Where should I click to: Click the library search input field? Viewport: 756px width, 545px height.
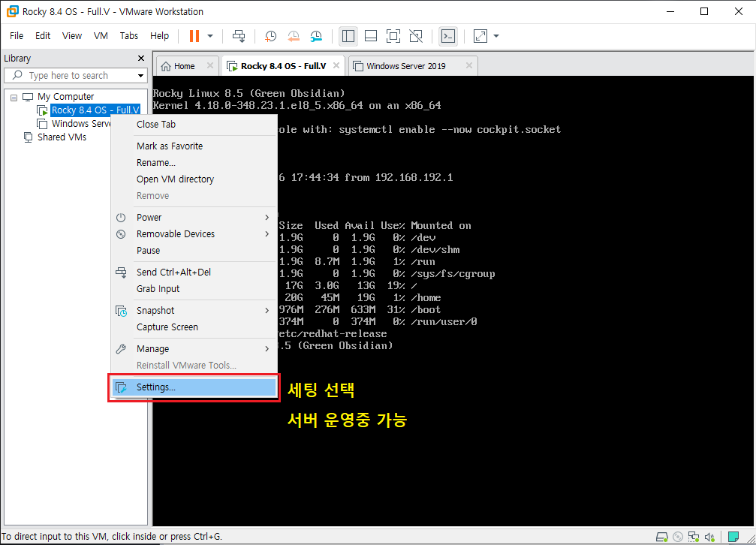[75, 75]
